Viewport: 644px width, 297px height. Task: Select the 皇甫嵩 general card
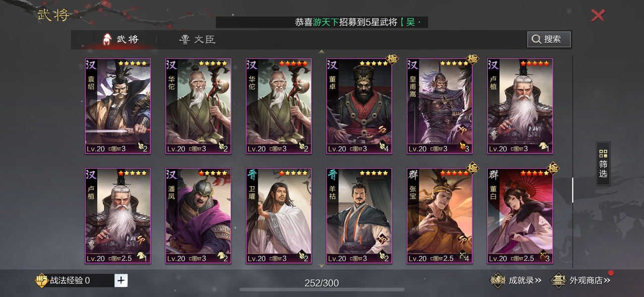[440, 106]
